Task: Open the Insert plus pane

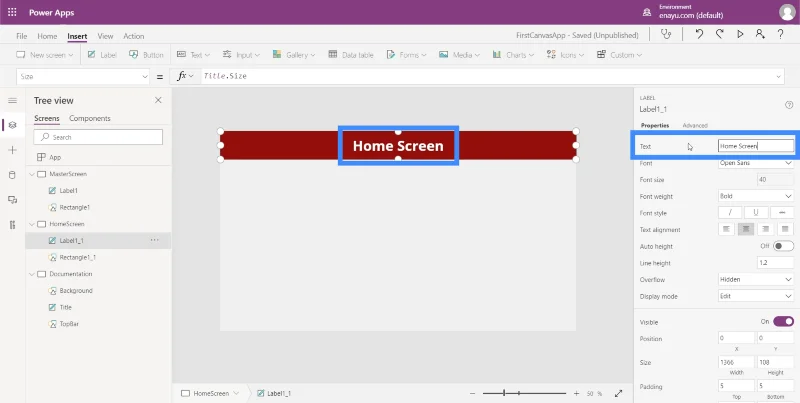Action: coord(13,150)
